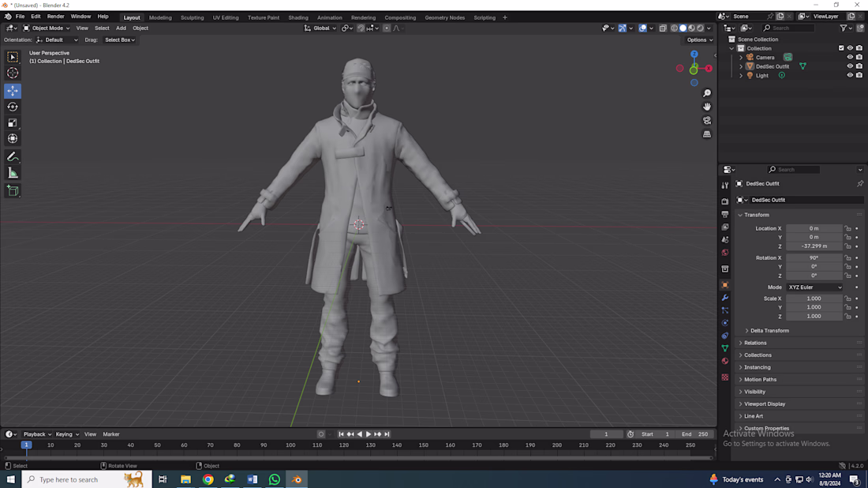Jump to the animation end frame button
The height and width of the screenshot is (488, 868).
click(x=387, y=434)
